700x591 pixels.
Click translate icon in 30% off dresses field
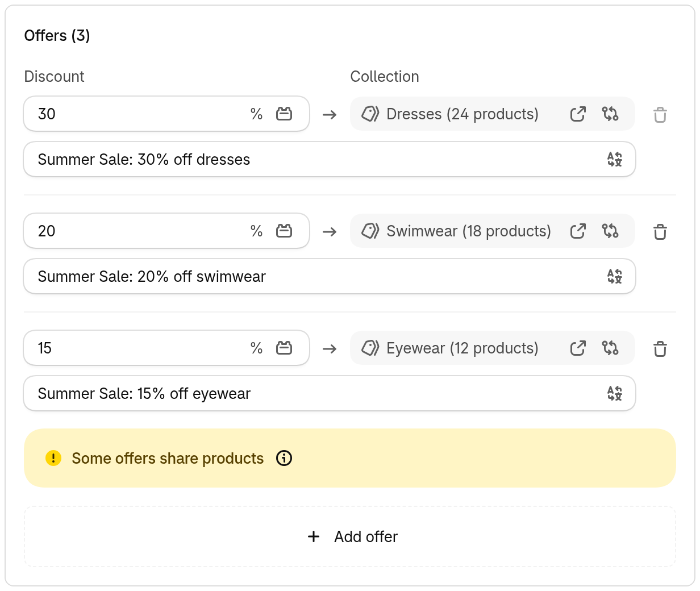(x=615, y=160)
